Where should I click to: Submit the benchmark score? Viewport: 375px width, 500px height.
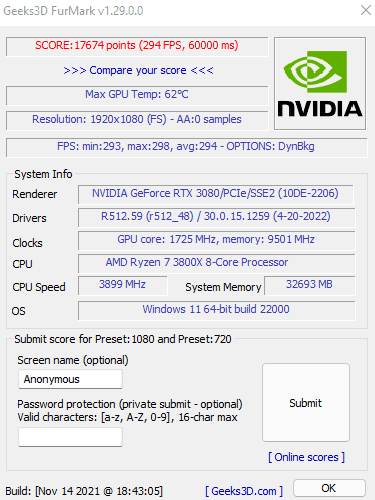coord(306,403)
